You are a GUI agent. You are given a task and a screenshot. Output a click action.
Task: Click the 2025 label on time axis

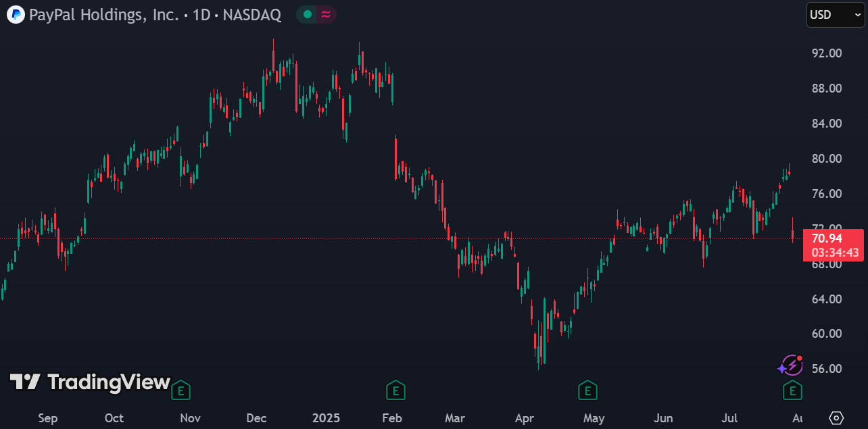(x=327, y=418)
